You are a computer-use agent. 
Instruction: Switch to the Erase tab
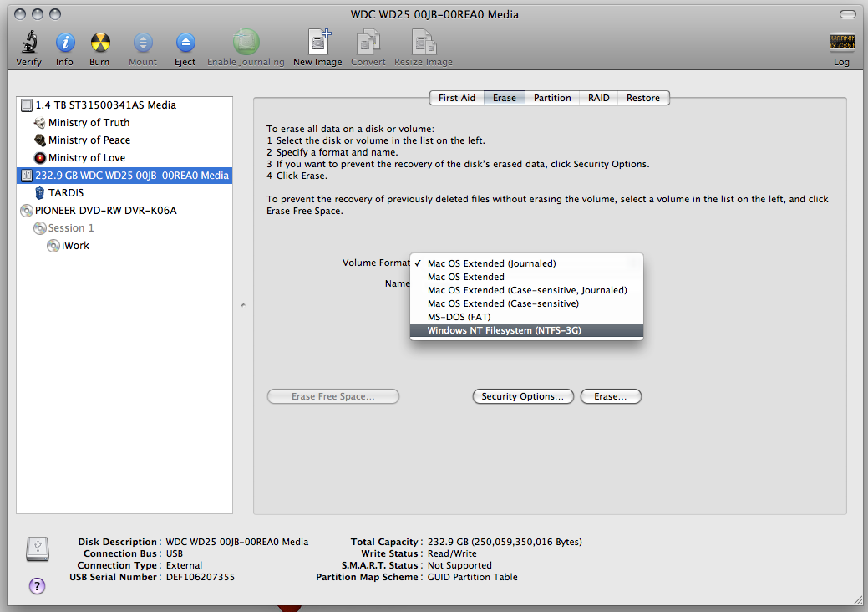click(505, 98)
